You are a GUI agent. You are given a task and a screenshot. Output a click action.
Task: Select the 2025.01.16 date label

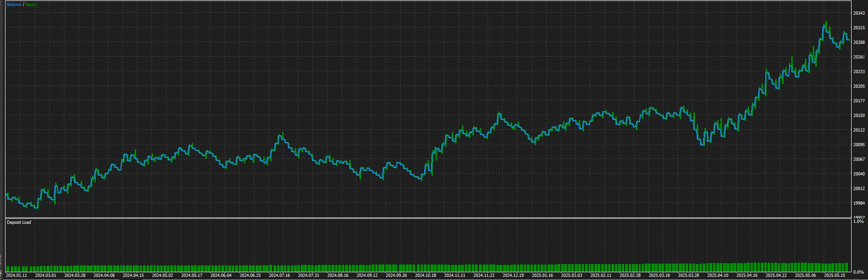[542, 275]
